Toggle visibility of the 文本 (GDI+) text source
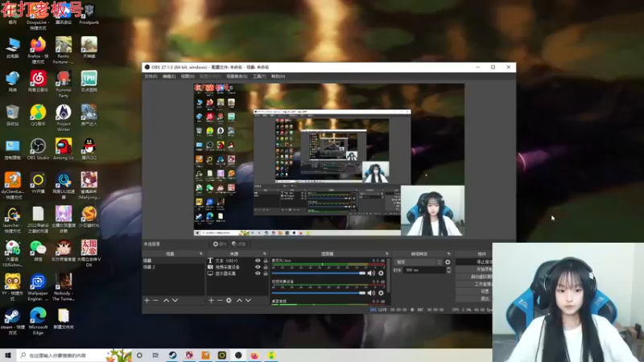The height and width of the screenshot is (362, 644). (x=258, y=261)
